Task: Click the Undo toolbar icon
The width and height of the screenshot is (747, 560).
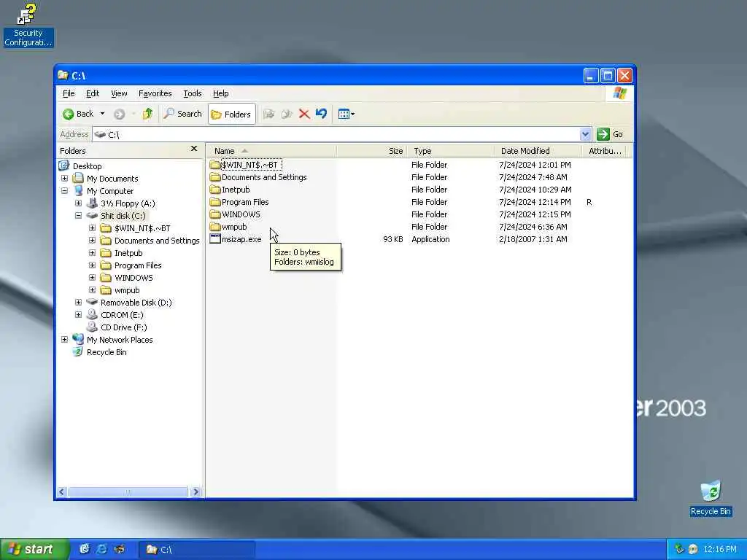Action: click(322, 114)
